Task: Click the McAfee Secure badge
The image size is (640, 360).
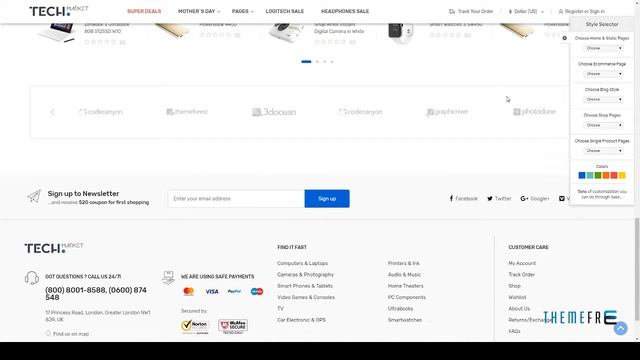Action: (x=233, y=327)
